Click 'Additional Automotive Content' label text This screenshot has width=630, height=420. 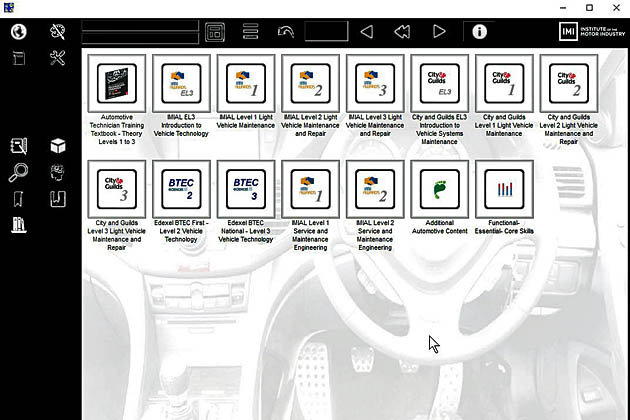440,227
